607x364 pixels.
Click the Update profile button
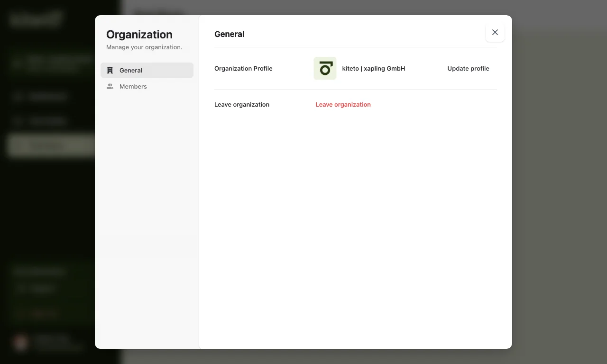pyautogui.click(x=468, y=68)
